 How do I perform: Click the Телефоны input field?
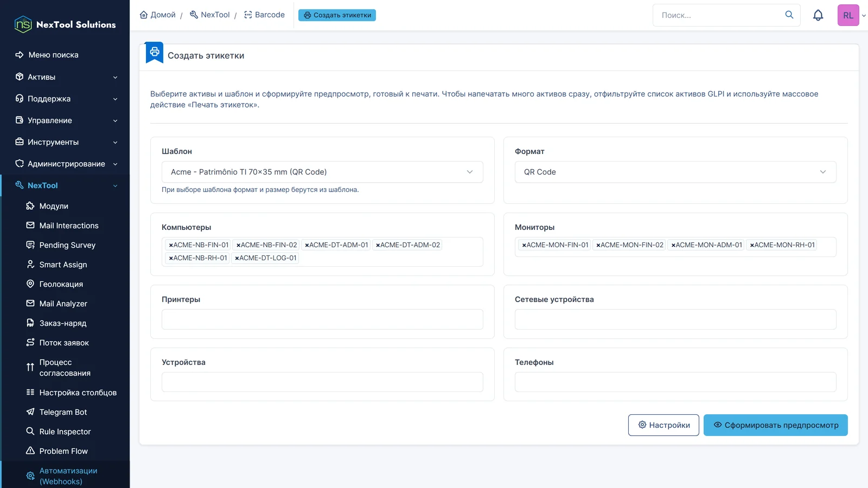point(675,382)
